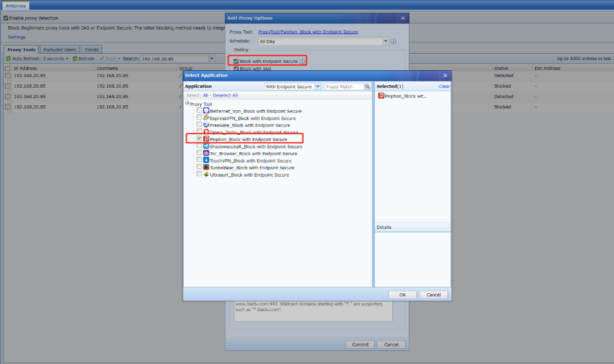Open the Schedule All Day dropdown

[386, 41]
